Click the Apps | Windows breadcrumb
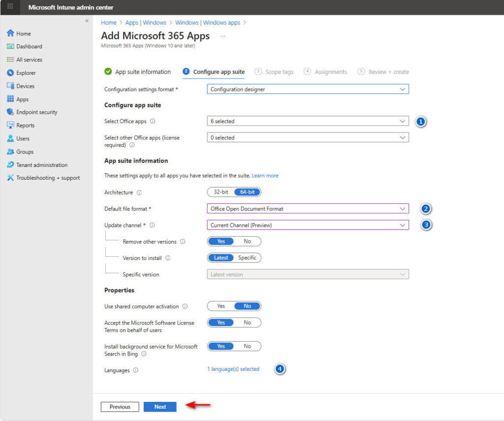Viewport: 504px width, 421px height. pyautogui.click(x=146, y=23)
